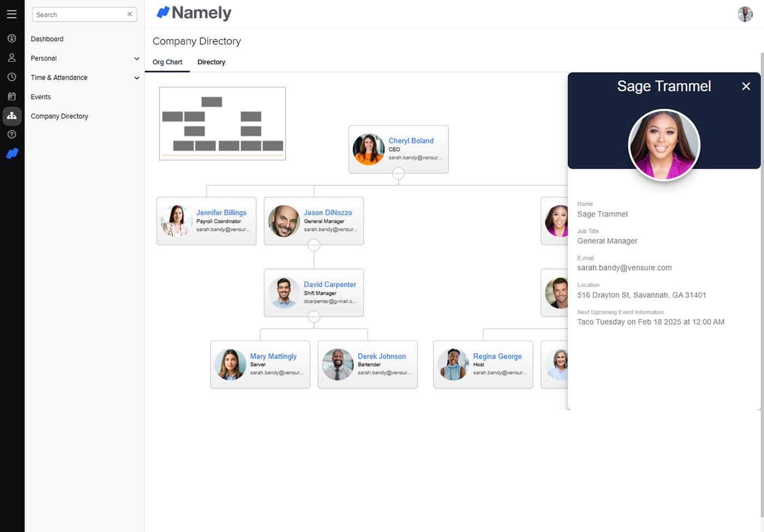Click the Time & Attendance clock icon

[x=11, y=77]
